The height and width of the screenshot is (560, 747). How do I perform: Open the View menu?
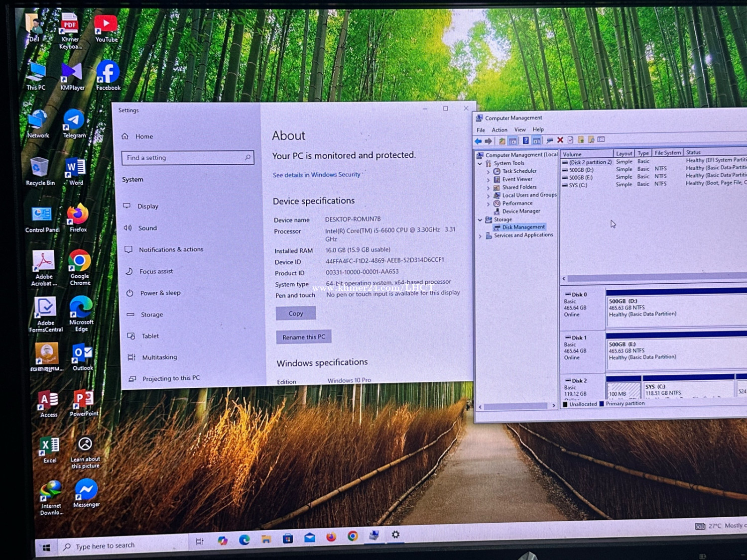(x=520, y=129)
